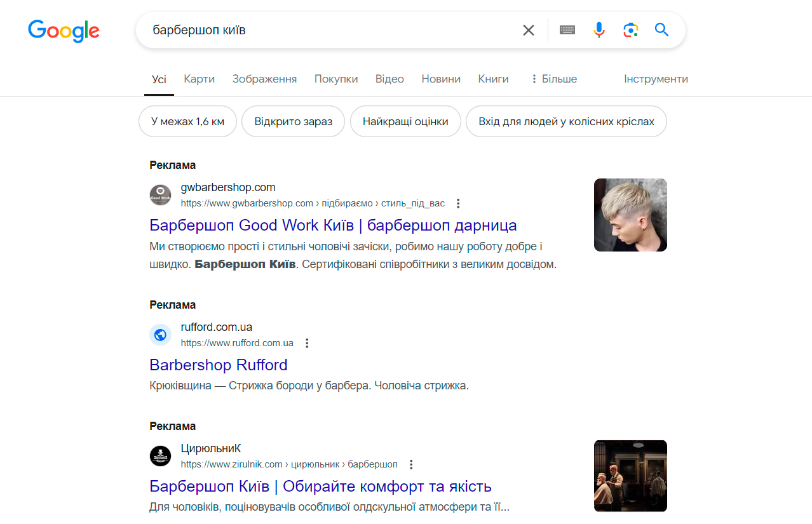Open the Barbershop Rufford link

pos(219,365)
